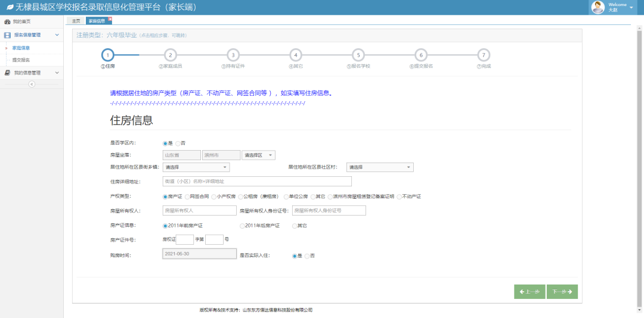Click the leaf logo in the header
The width and height of the screenshot is (644, 318).
pos(8,8)
